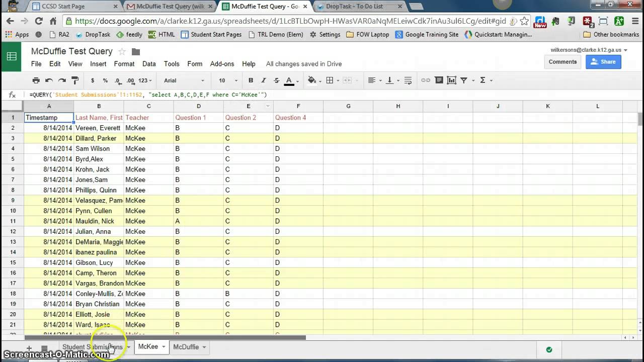Select column D header
This screenshot has height=362, width=644.
click(x=199, y=106)
